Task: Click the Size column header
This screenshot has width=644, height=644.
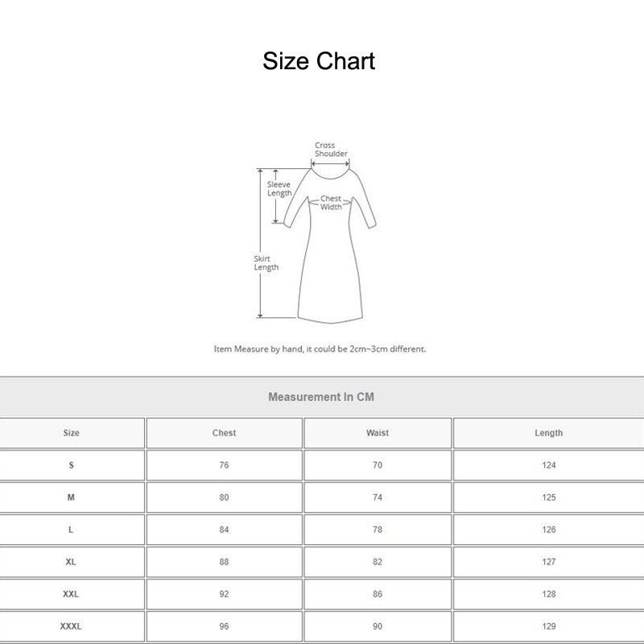Action: [x=72, y=432]
